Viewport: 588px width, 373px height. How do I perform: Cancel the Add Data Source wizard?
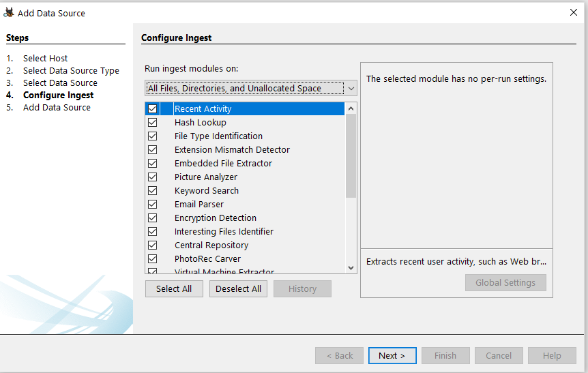(499, 355)
